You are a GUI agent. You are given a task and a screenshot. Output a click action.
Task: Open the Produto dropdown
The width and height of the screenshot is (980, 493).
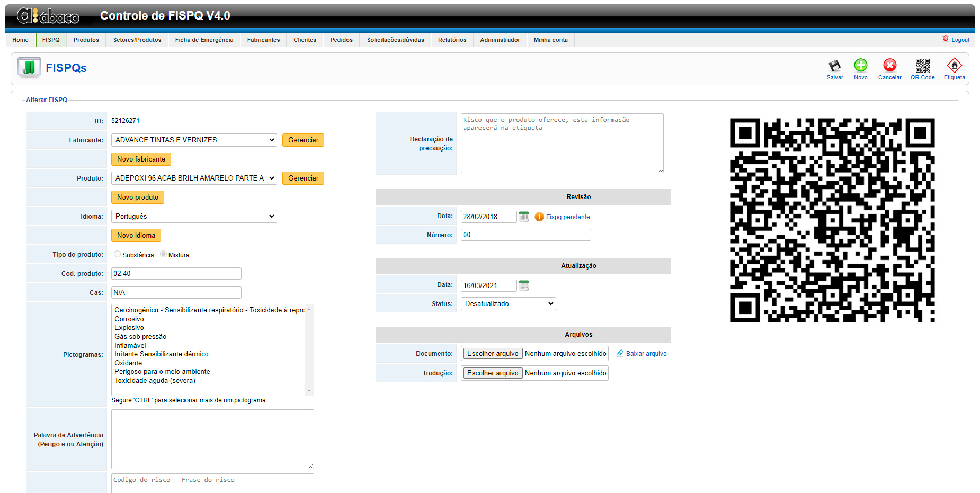click(194, 178)
